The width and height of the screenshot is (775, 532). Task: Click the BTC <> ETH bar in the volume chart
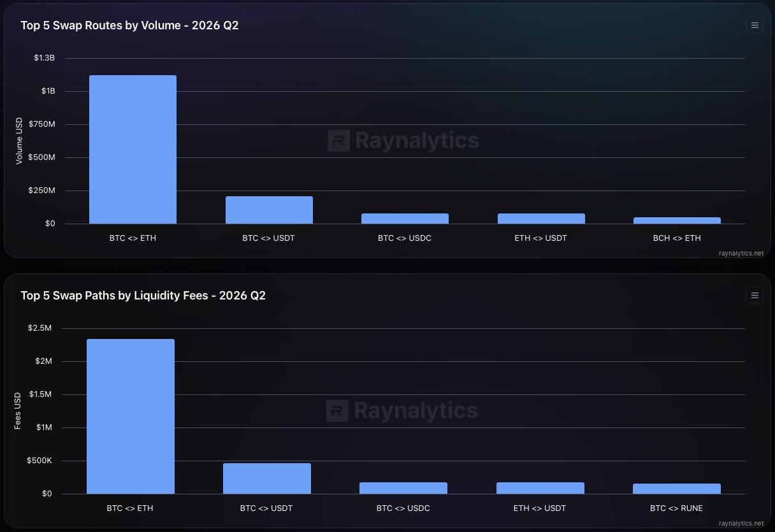(133, 150)
